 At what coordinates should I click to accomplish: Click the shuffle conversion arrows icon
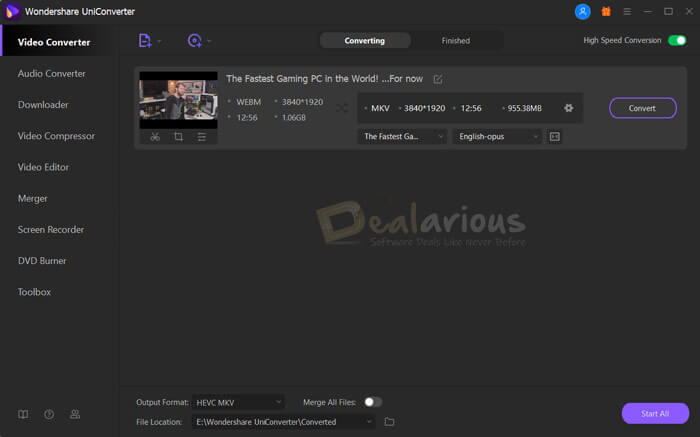tap(342, 108)
